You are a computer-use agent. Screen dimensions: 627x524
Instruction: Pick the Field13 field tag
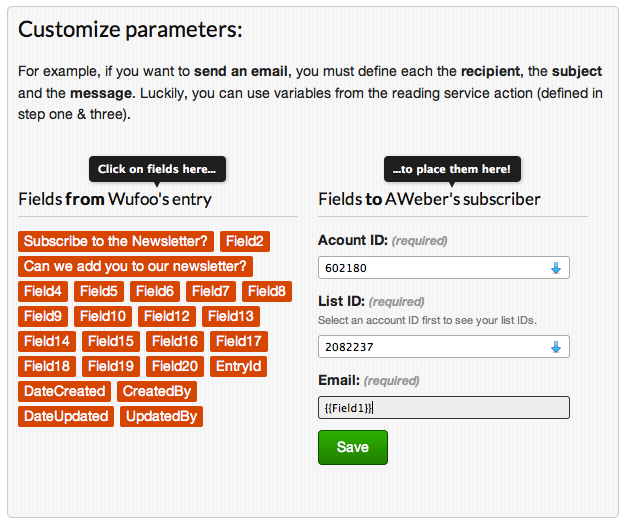[231, 316]
